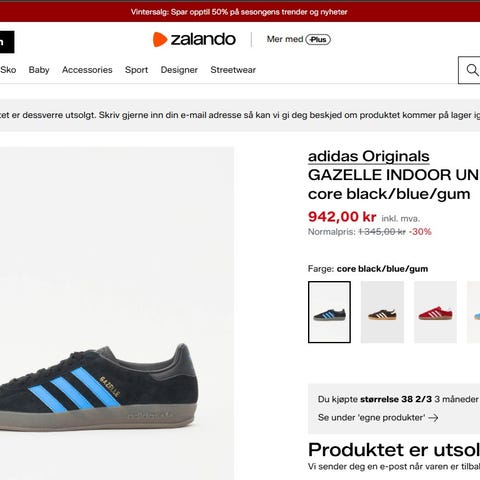Select the black/blue Gazelle color thumbnail
This screenshot has height=480, width=480.
[329, 312]
